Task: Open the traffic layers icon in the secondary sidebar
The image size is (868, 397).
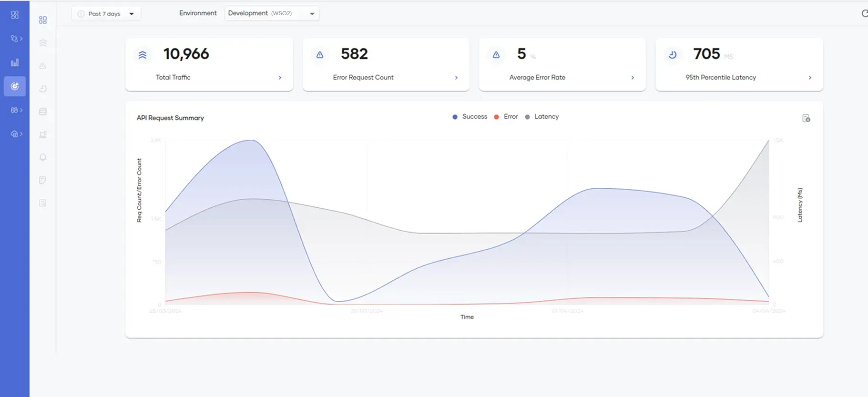Action: tap(43, 43)
